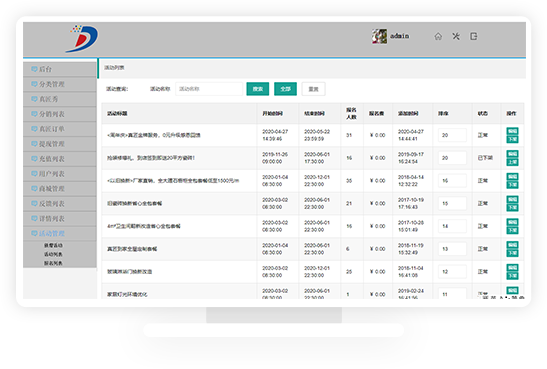Focus the sort field showing 13
The width and height of the screenshot is (547, 369).
[452, 249]
